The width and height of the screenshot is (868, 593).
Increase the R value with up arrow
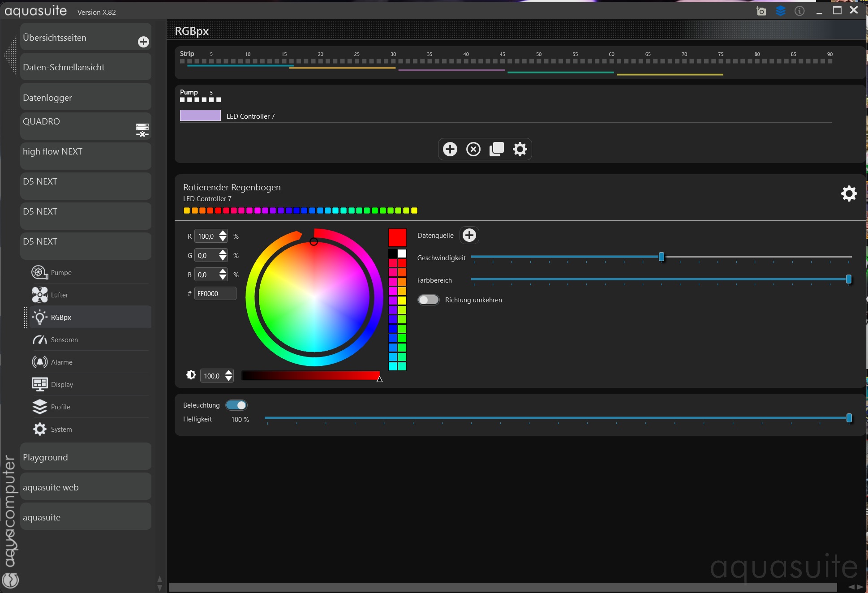tap(223, 233)
